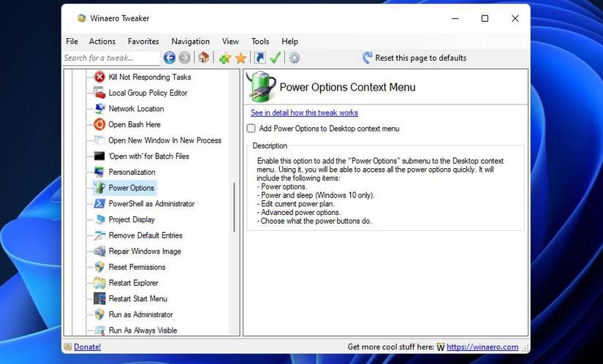Click the tweak tree vertical scrollbar thumb

234,208
